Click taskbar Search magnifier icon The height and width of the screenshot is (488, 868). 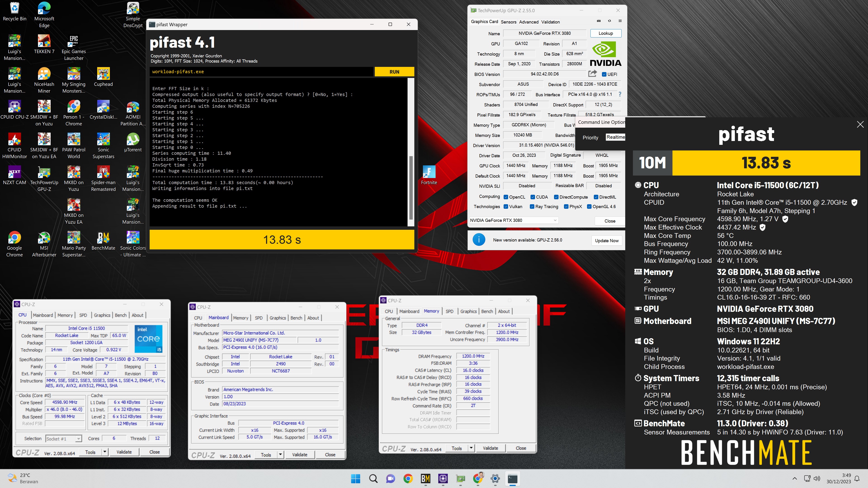(x=373, y=479)
